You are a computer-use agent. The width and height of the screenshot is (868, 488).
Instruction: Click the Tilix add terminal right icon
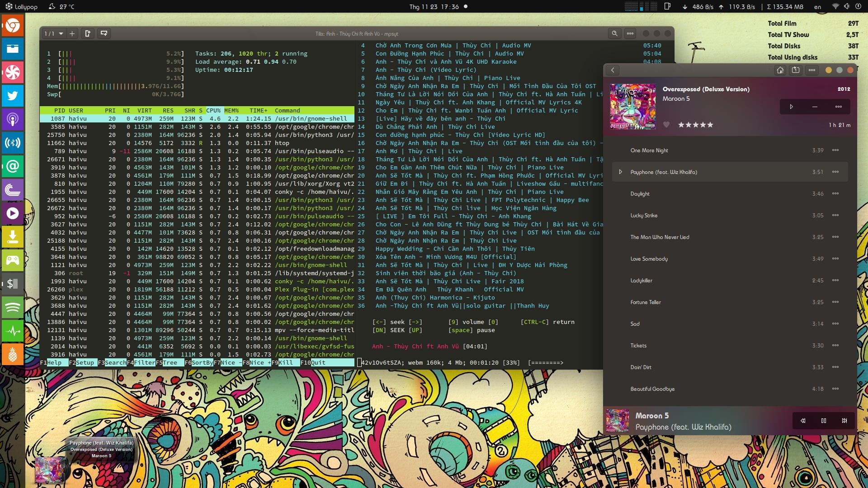(88, 33)
